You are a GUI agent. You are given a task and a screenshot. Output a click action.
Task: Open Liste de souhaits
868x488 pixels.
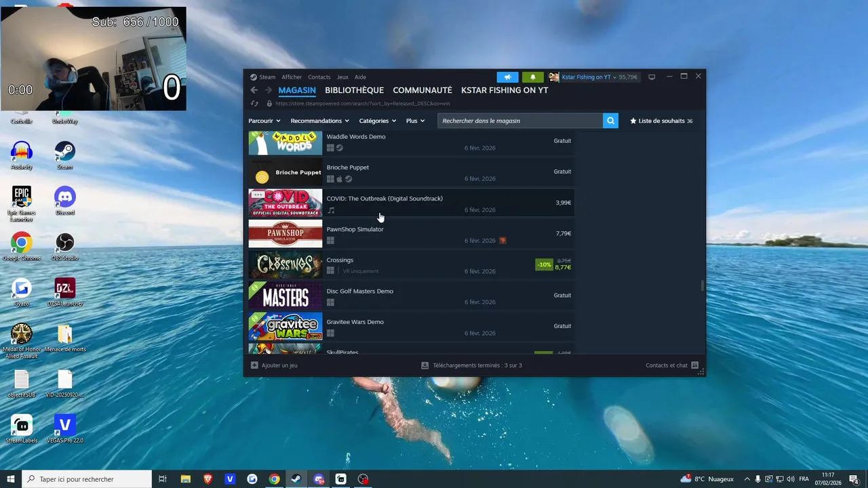[x=661, y=121]
